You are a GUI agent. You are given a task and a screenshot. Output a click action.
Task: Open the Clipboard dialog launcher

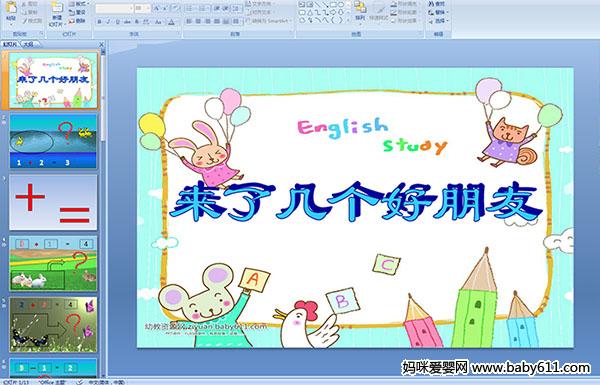coord(41,34)
